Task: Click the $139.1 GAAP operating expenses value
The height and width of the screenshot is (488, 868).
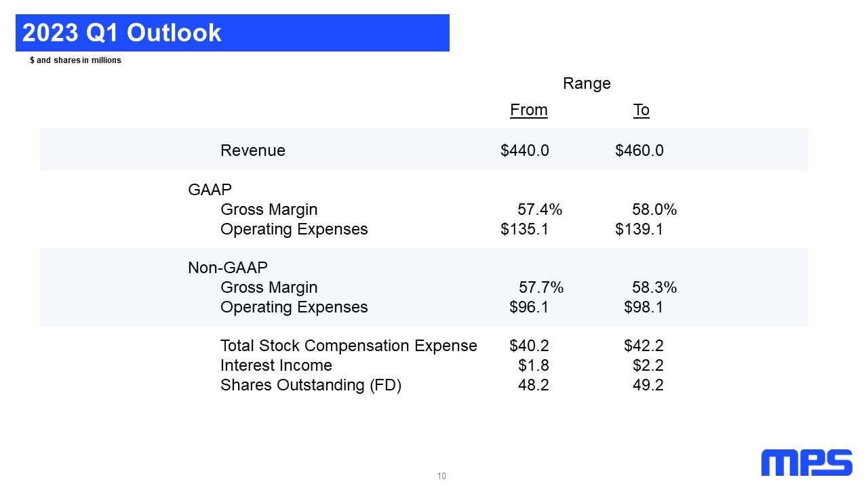Action: tap(639, 229)
